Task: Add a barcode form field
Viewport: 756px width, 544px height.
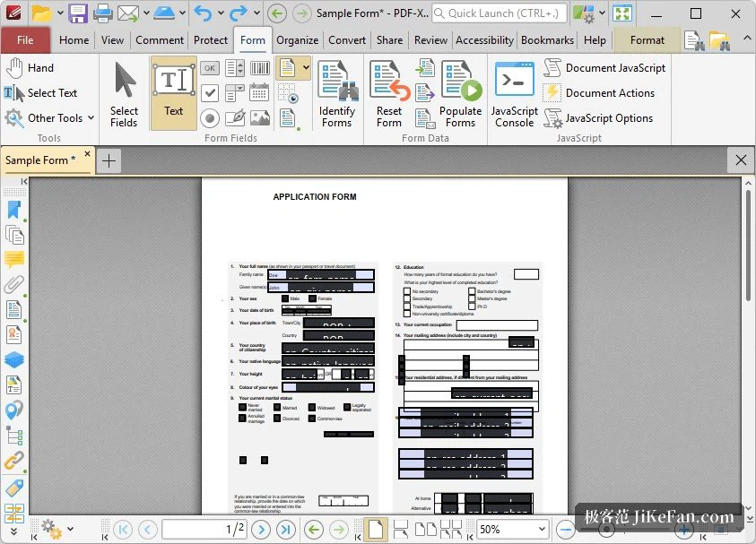Action: click(260, 68)
